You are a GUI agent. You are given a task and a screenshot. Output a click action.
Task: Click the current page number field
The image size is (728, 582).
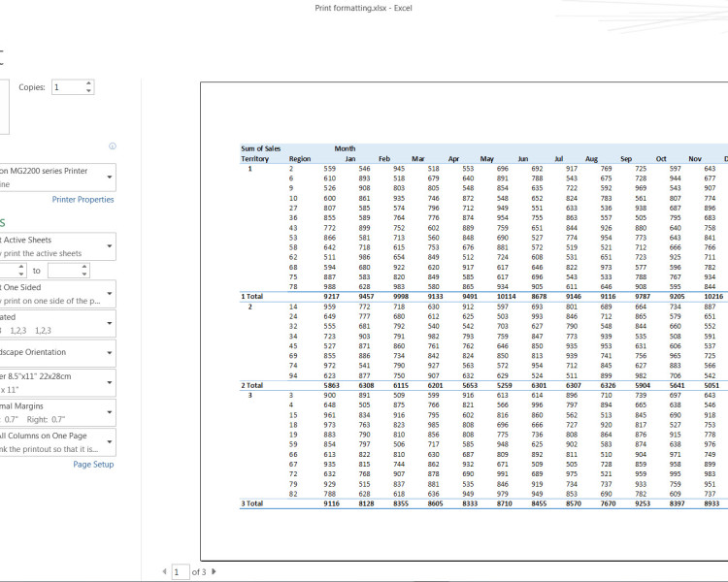tap(180, 572)
